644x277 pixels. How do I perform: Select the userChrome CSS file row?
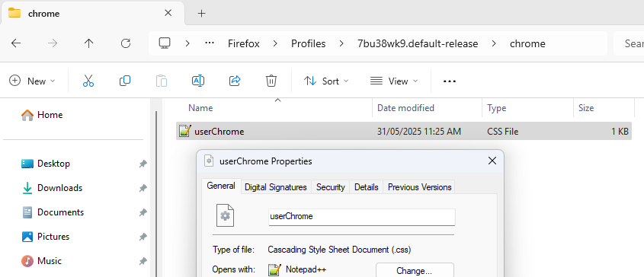(404, 132)
